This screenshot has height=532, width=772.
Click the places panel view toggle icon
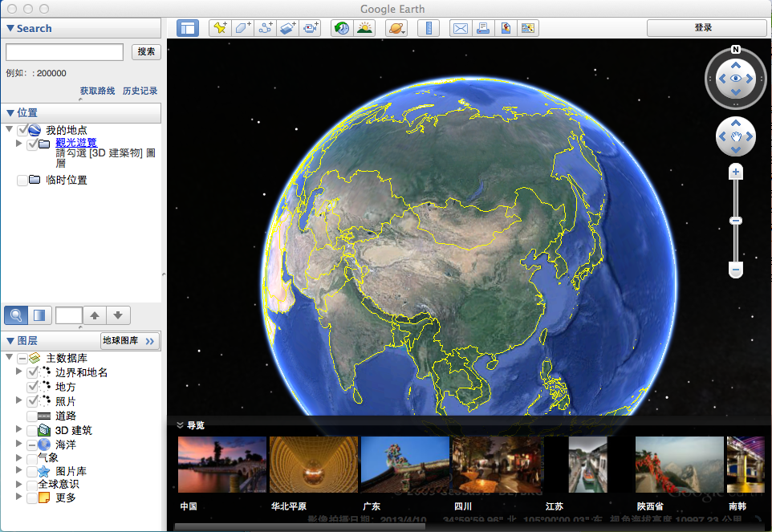point(39,315)
